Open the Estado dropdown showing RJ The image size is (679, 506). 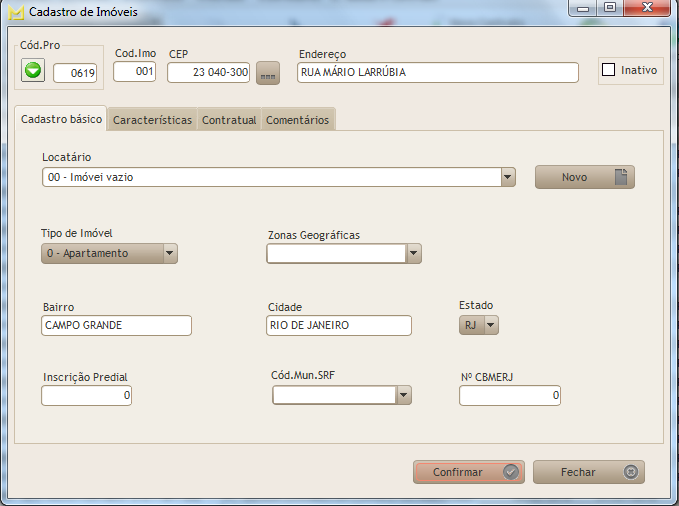491,325
